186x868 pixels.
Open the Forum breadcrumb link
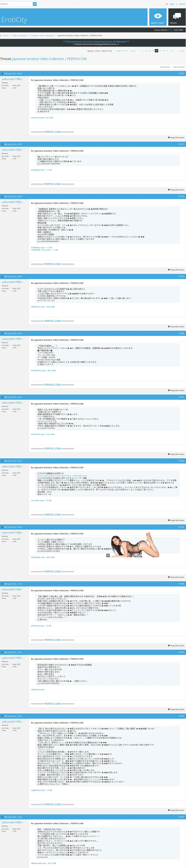click(6, 35)
